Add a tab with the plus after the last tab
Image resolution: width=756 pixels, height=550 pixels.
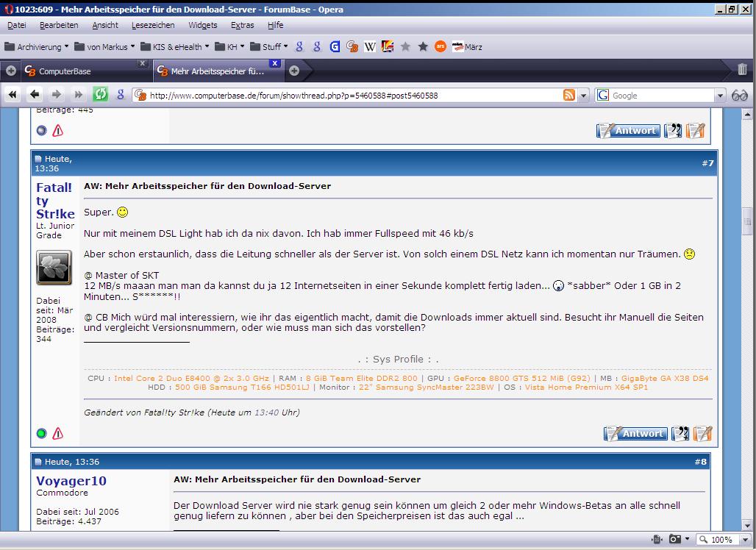294,71
